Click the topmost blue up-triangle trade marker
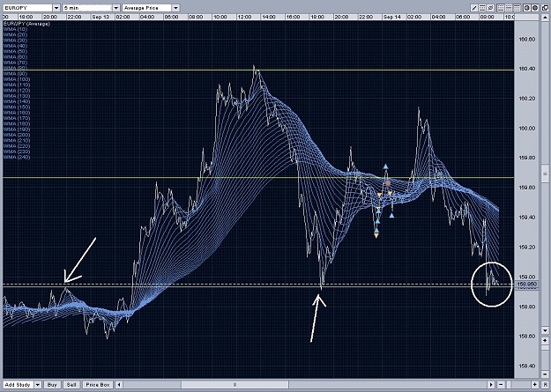The image size is (551, 392). [x=385, y=166]
